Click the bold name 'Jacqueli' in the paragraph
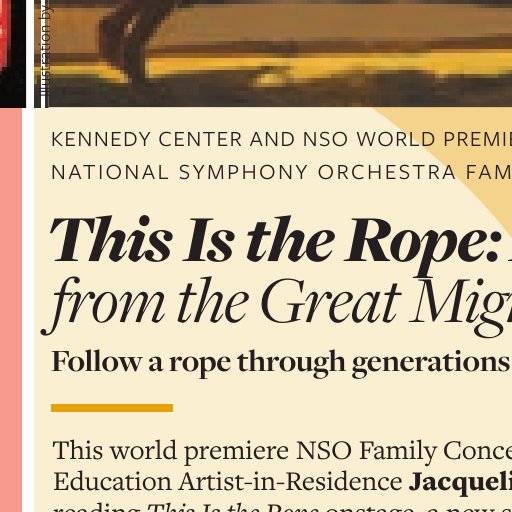The image size is (512, 512). [460, 482]
